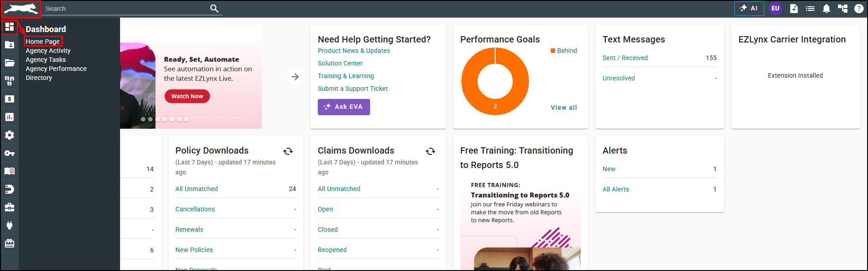Open the key sidebar icon

click(9, 153)
